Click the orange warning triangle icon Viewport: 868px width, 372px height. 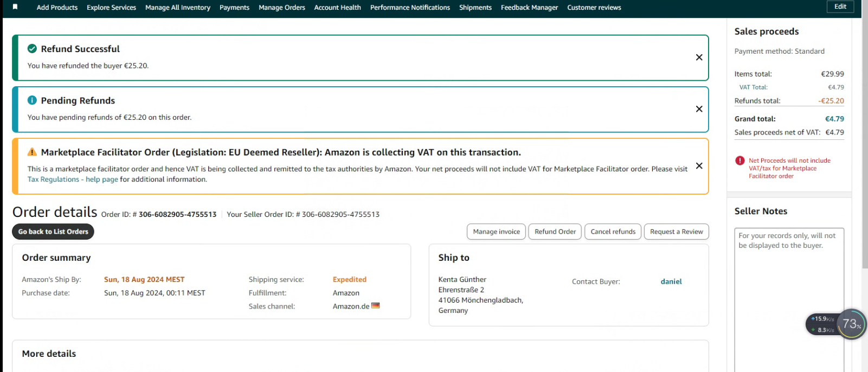32,152
